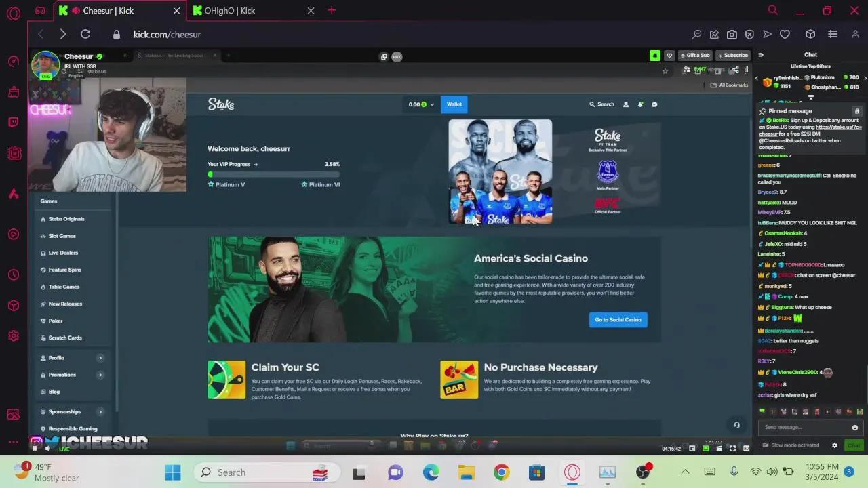
Task: Open chat settings gear icon
Action: [x=835, y=445]
